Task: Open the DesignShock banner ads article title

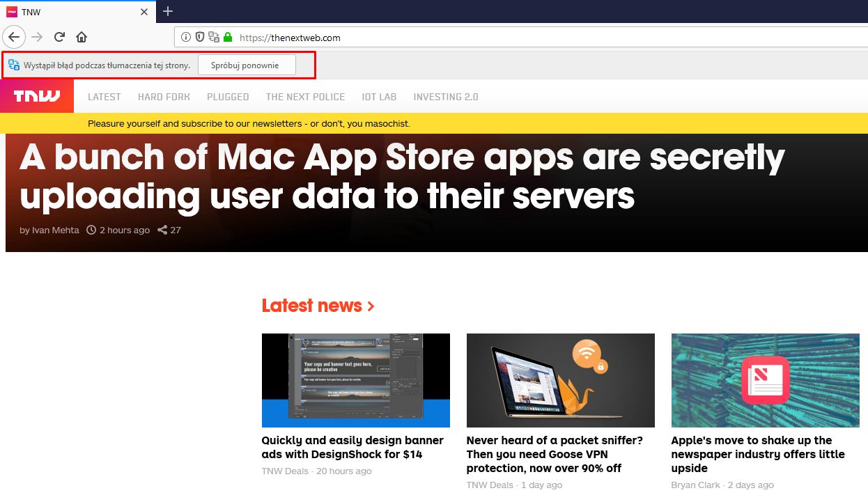Action: point(352,447)
